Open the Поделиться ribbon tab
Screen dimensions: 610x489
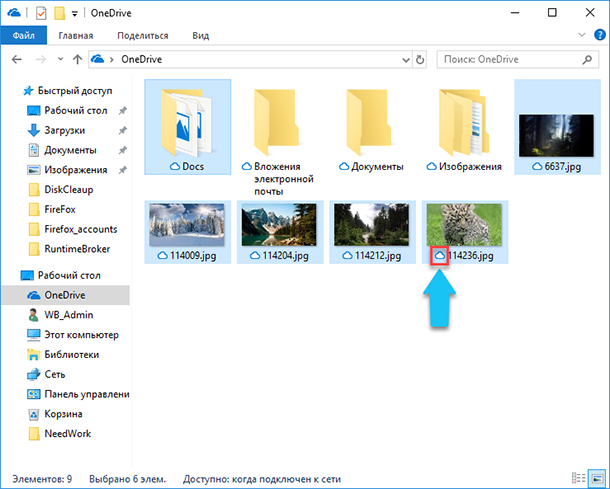(143, 36)
